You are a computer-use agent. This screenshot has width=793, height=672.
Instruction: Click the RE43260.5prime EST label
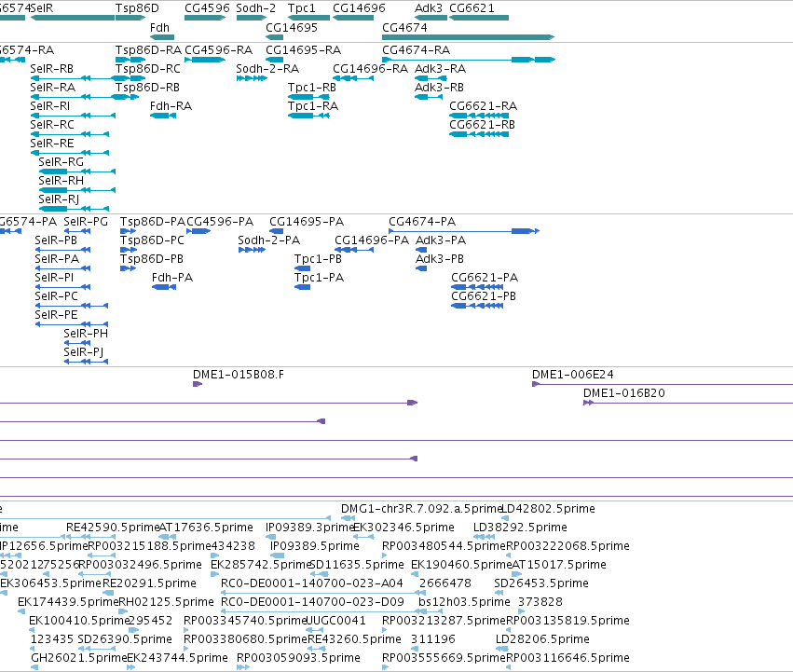pos(354,639)
